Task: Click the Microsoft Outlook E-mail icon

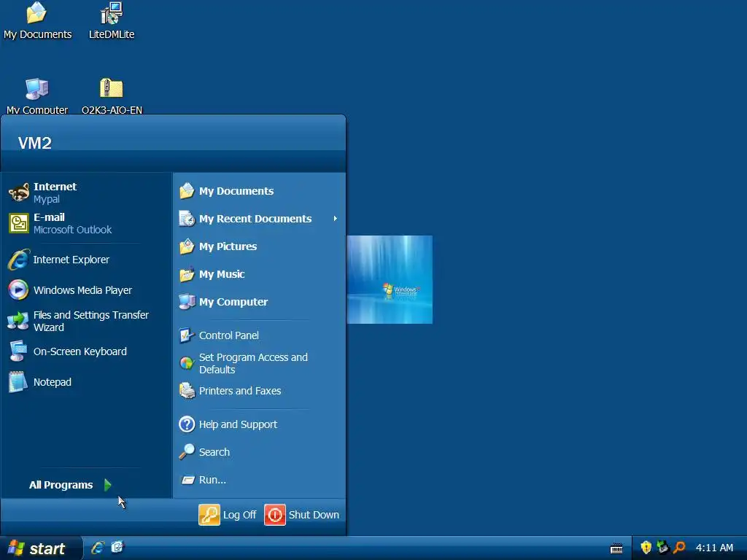Action: click(18, 223)
